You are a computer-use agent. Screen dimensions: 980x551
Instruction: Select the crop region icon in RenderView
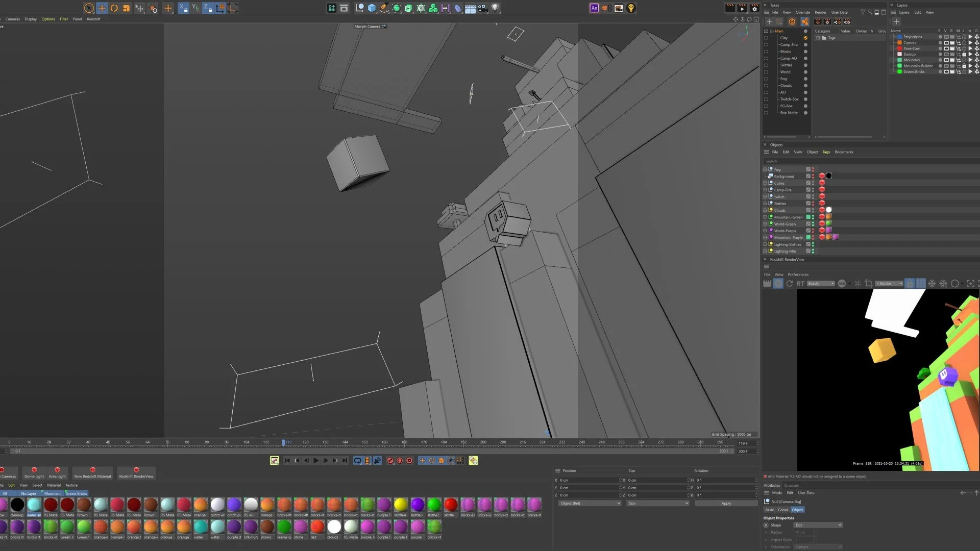pyautogui.click(x=868, y=284)
